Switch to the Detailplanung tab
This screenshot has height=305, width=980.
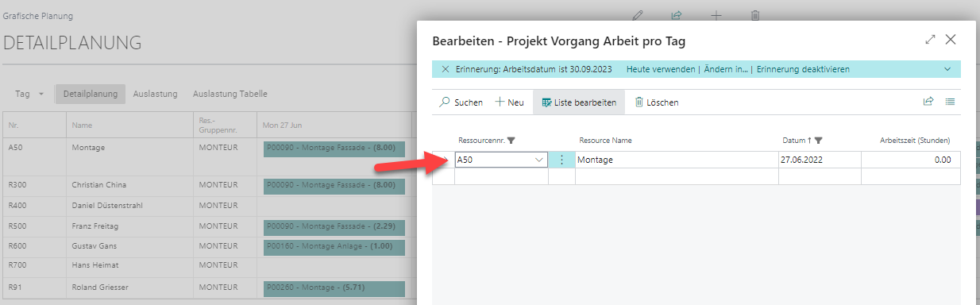(x=91, y=94)
